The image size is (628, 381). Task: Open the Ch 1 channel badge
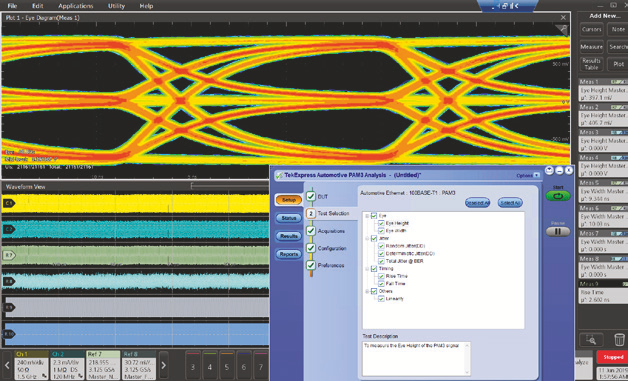pos(31,365)
